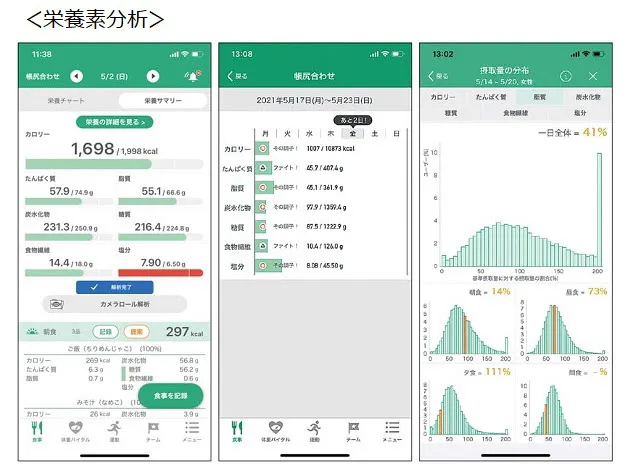Go back with 戻る on the 13:08 screen

237,76
